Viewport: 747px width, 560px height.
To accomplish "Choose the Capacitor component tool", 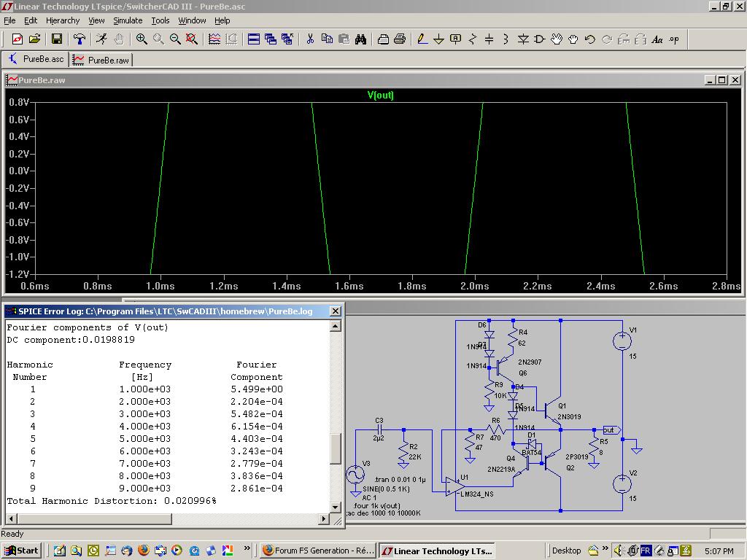I will (x=489, y=39).
